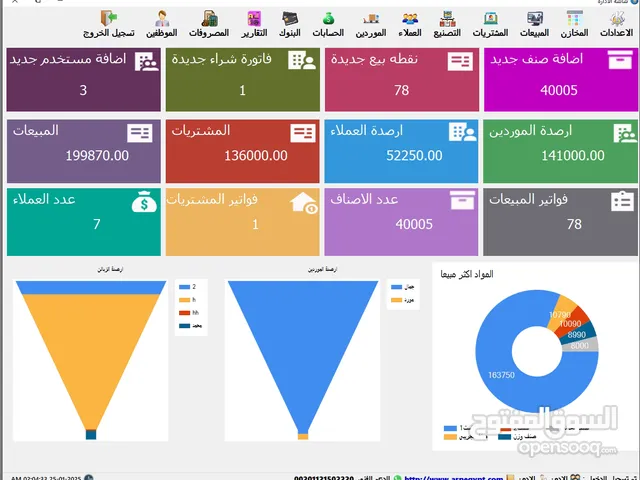Select the 10090 red donut segment

[x=573, y=322]
